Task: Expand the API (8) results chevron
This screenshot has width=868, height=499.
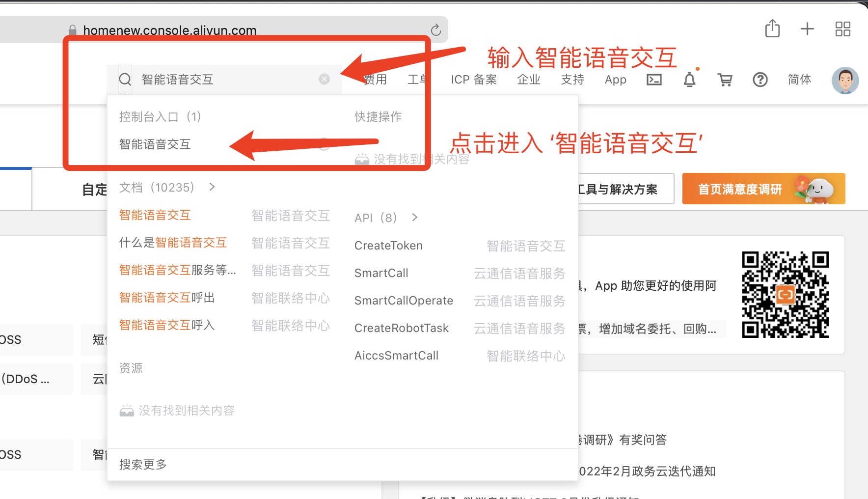Action: (415, 217)
